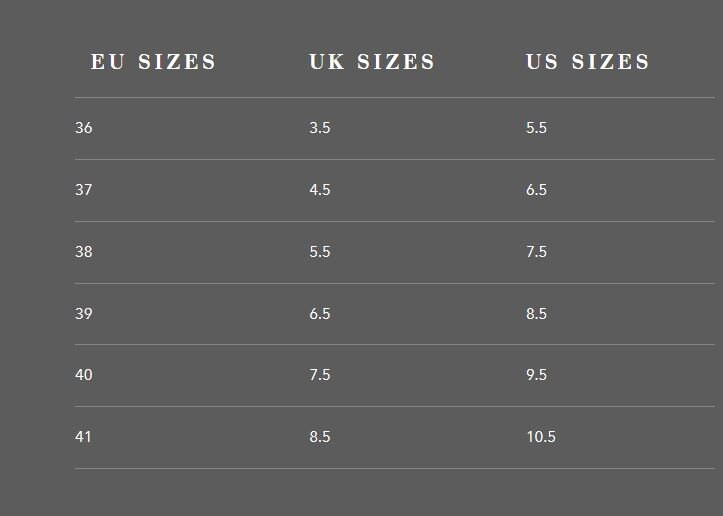Click UK size 7.5 value
The width and height of the screenshot is (723, 516).
pos(320,374)
